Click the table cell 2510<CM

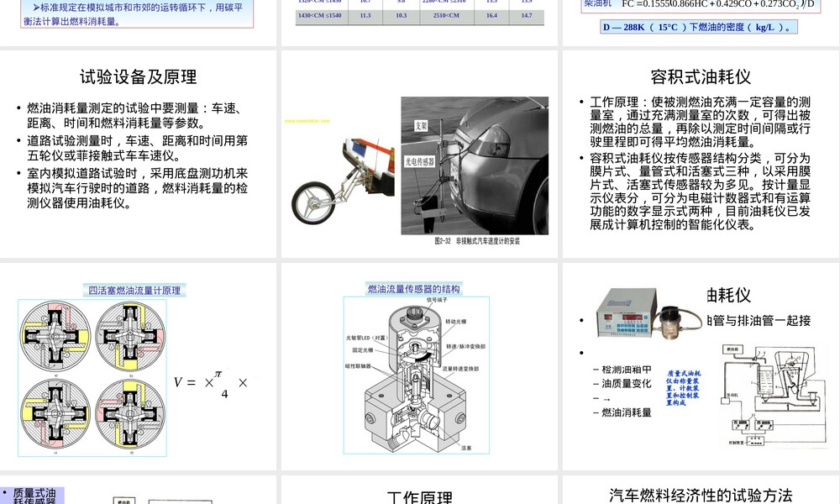point(446,15)
